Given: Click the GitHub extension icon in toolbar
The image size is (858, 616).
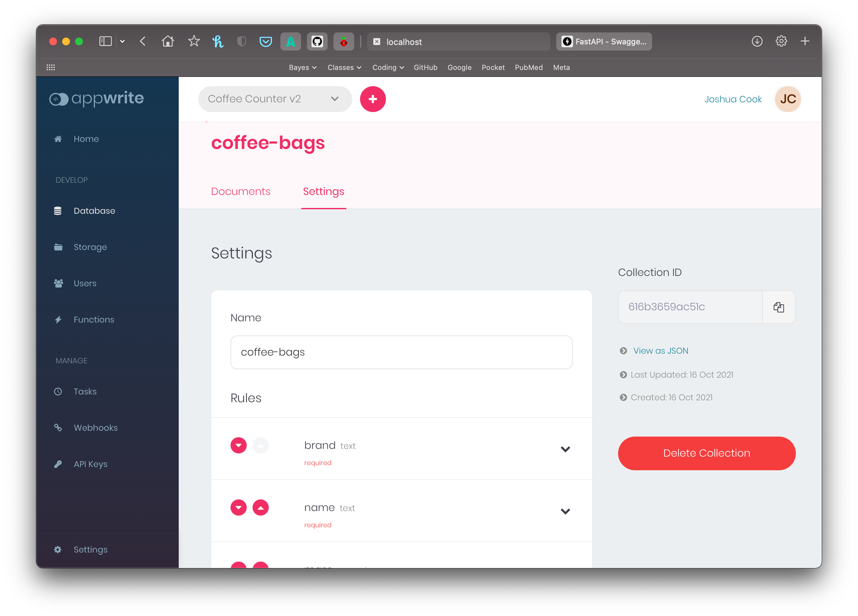Looking at the screenshot, I should pos(317,42).
